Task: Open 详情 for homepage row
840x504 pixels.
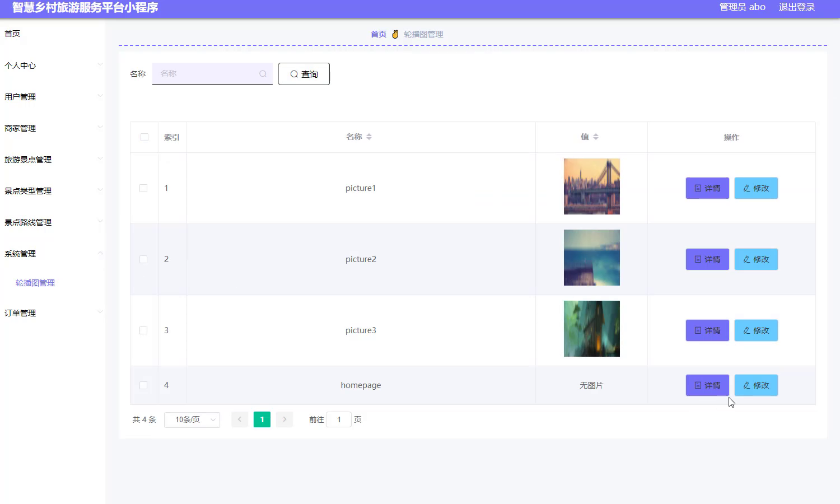Action: (x=707, y=385)
